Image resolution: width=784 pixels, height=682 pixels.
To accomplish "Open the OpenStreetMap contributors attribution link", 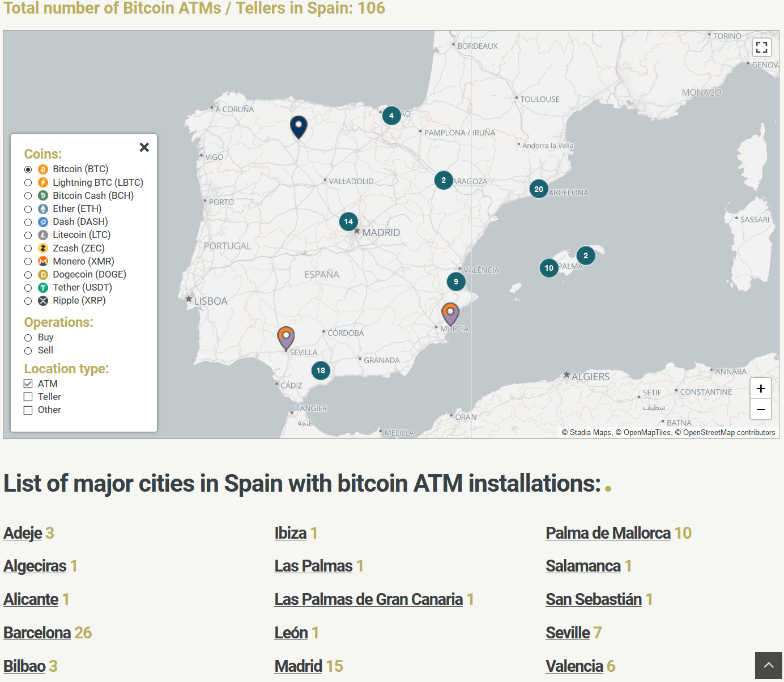I will pyautogui.click(x=728, y=433).
